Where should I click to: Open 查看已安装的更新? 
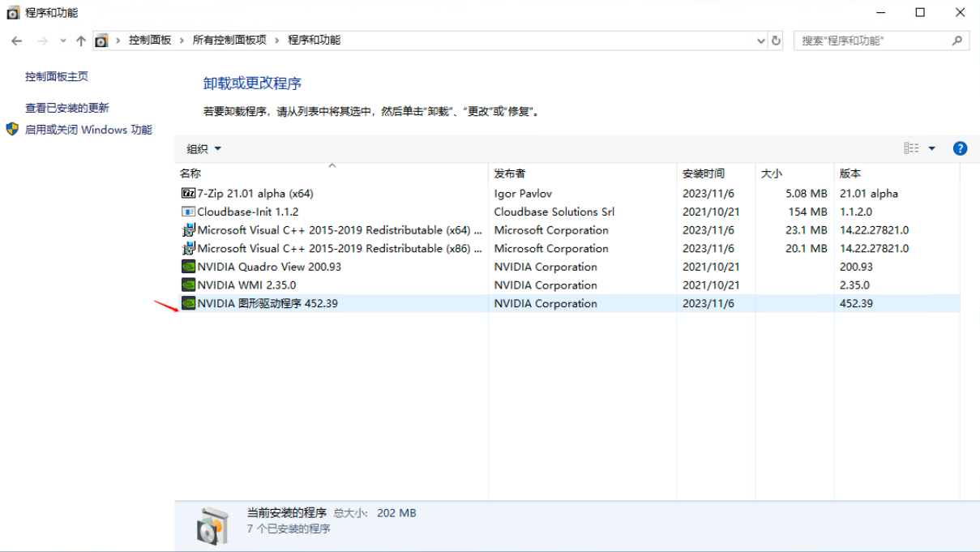(67, 108)
